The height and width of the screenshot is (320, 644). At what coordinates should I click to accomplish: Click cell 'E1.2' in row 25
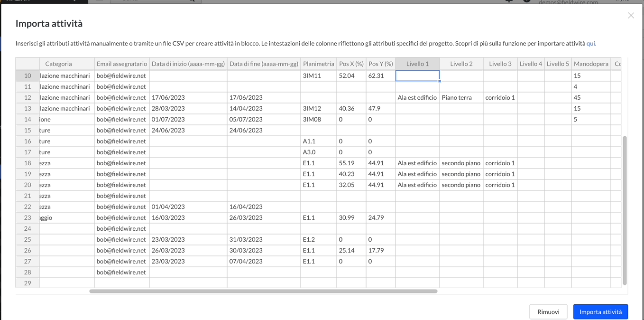click(x=319, y=239)
